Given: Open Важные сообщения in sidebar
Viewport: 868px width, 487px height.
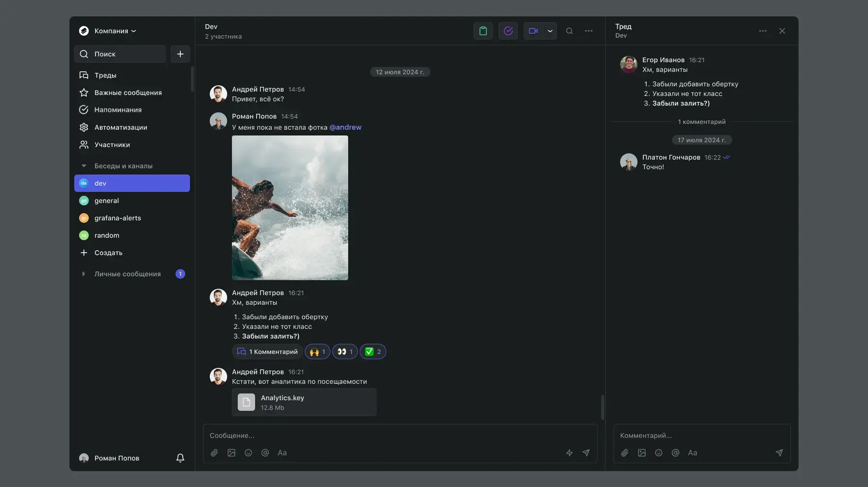Looking at the screenshot, I should point(128,93).
